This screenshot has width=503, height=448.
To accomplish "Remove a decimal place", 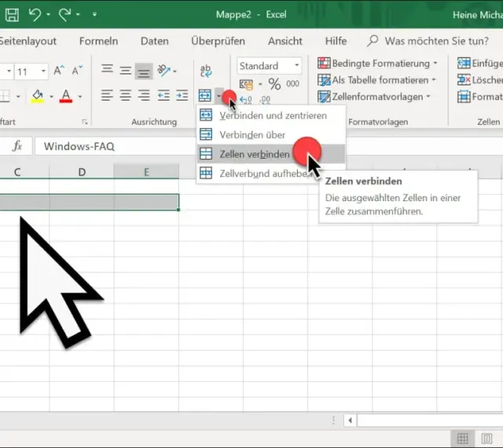I will tap(265, 100).
